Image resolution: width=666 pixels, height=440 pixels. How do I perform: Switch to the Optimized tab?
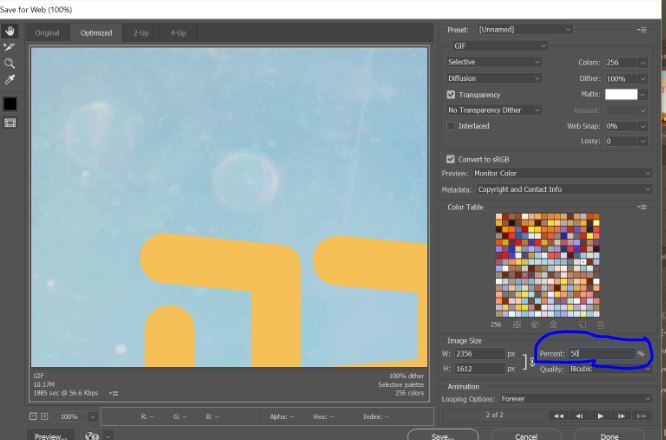pyautogui.click(x=96, y=33)
